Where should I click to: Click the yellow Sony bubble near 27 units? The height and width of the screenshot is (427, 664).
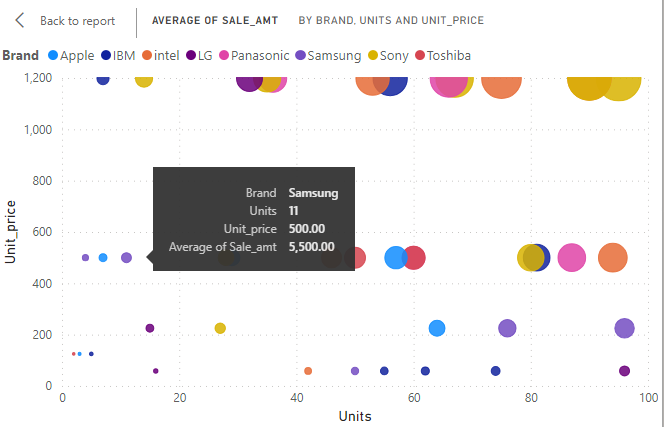point(220,328)
